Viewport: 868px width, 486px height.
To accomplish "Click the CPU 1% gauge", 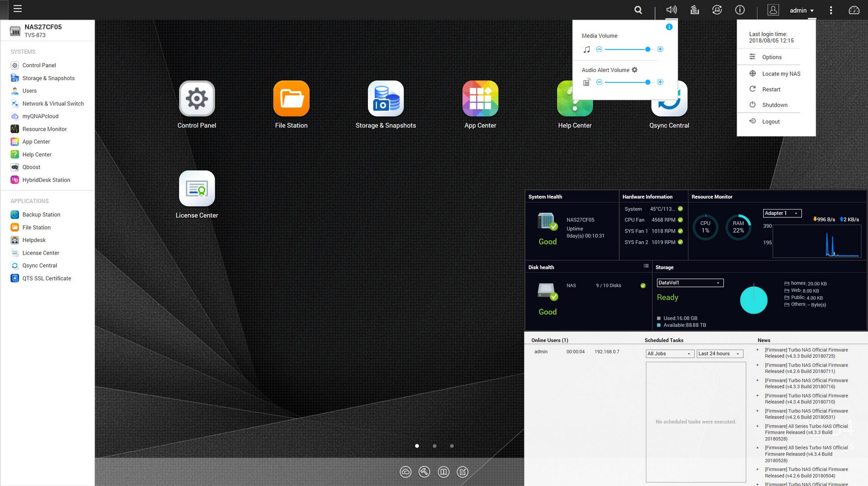I will pyautogui.click(x=705, y=227).
